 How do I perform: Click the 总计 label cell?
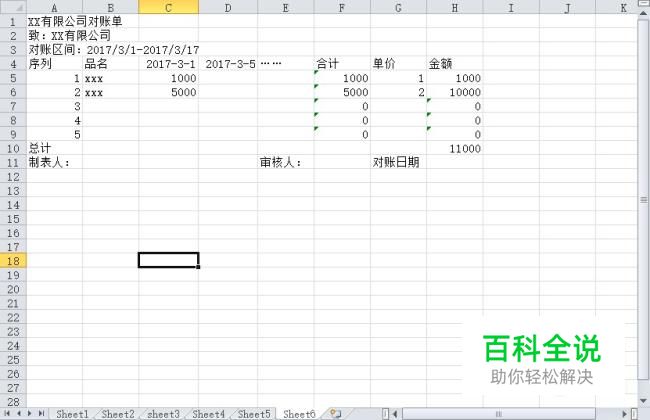click(x=54, y=148)
